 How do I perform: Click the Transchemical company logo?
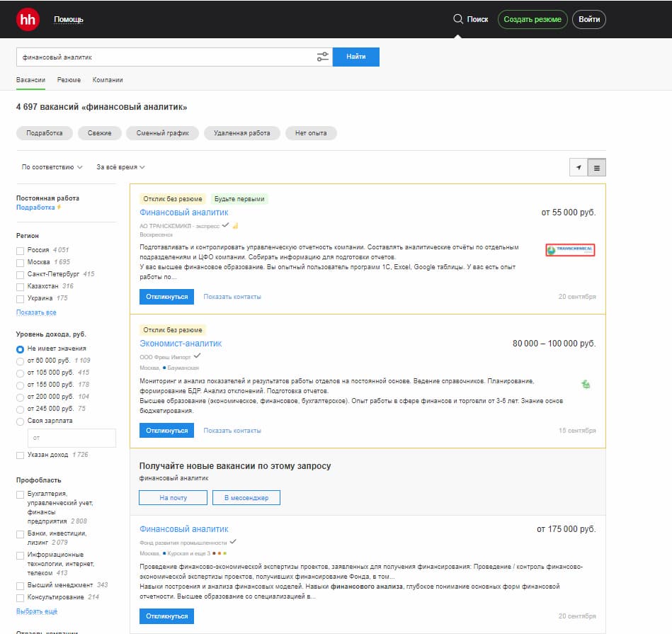coord(570,250)
